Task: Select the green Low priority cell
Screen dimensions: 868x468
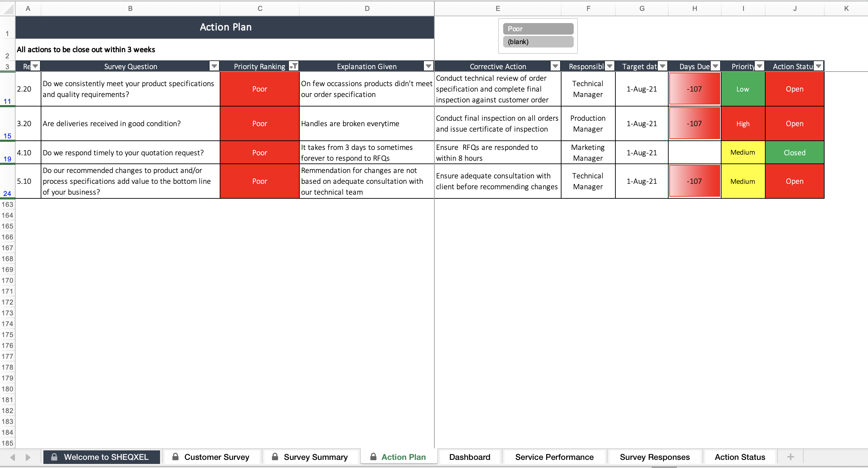Action: coord(743,89)
